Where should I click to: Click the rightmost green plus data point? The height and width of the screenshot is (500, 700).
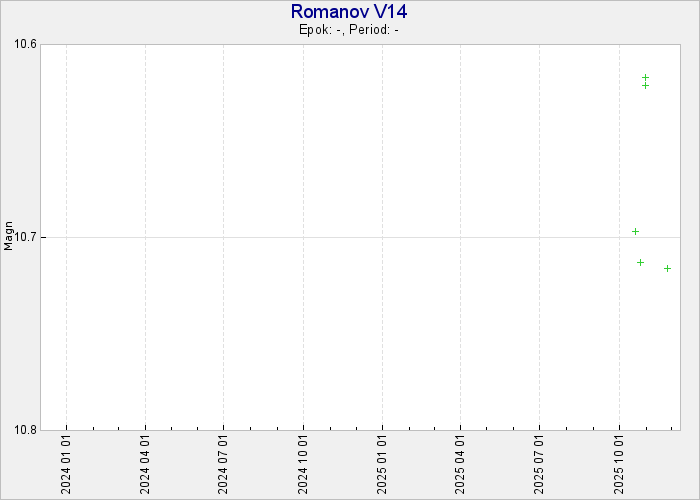(x=667, y=268)
